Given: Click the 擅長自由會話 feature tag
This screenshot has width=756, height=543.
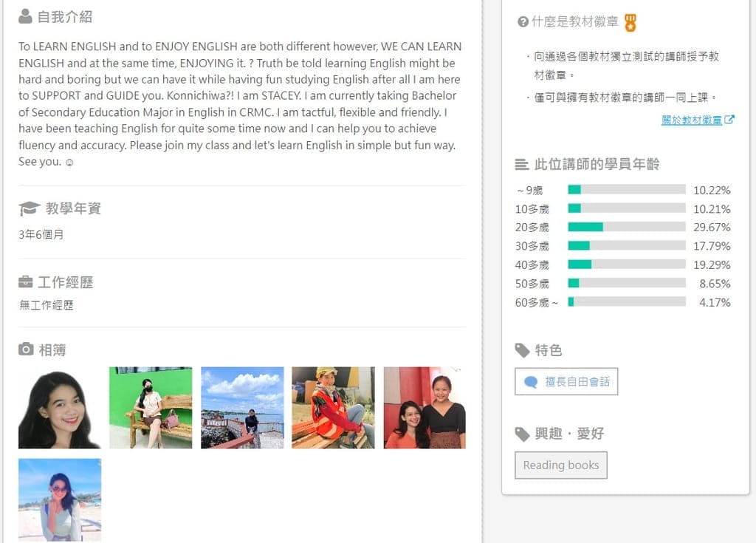Looking at the screenshot, I should [566, 382].
